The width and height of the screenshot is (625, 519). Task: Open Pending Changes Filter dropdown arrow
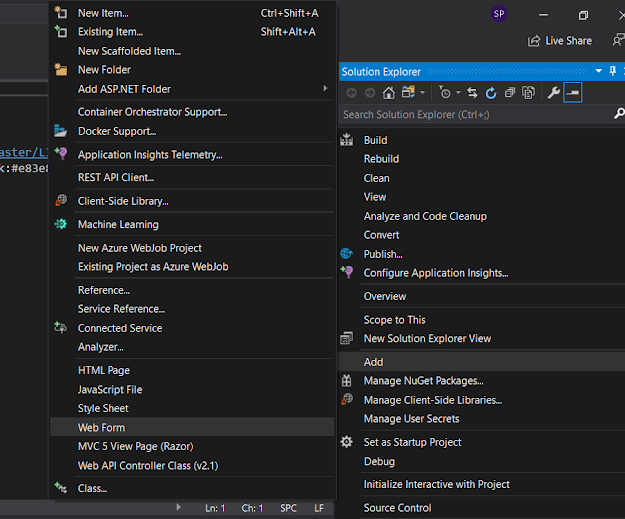click(x=458, y=93)
